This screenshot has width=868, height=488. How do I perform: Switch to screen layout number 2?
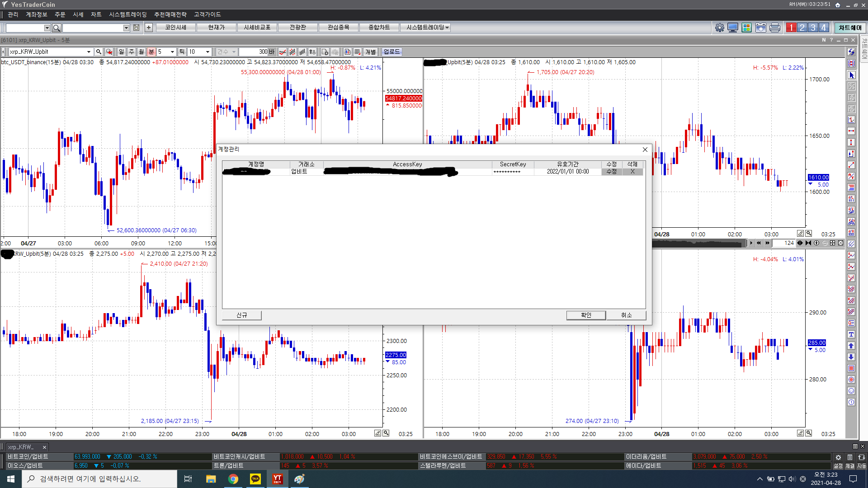pyautogui.click(x=802, y=28)
